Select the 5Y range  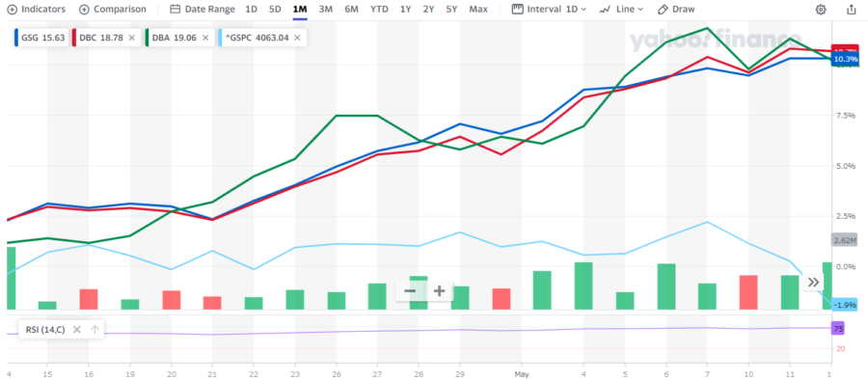[451, 10]
